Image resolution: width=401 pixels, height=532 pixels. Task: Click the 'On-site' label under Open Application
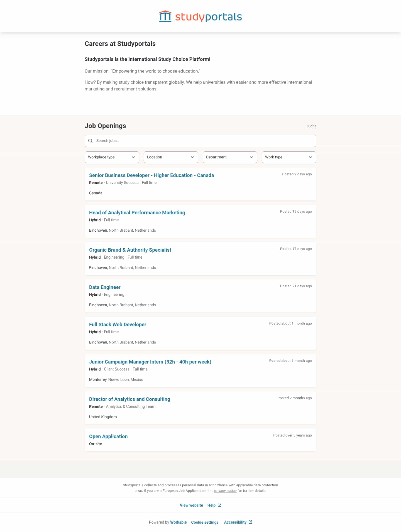(96, 444)
